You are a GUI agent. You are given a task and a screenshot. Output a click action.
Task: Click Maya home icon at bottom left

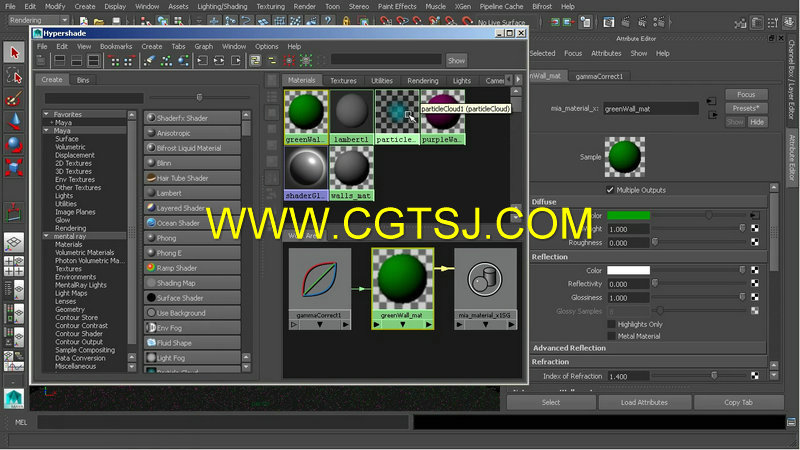point(14,398)
